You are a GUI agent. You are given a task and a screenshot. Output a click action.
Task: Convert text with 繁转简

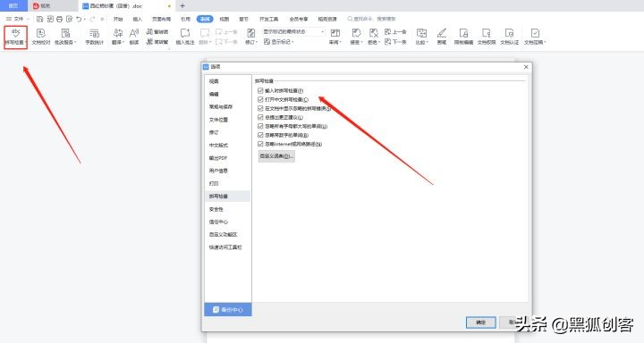pos(157,31)
